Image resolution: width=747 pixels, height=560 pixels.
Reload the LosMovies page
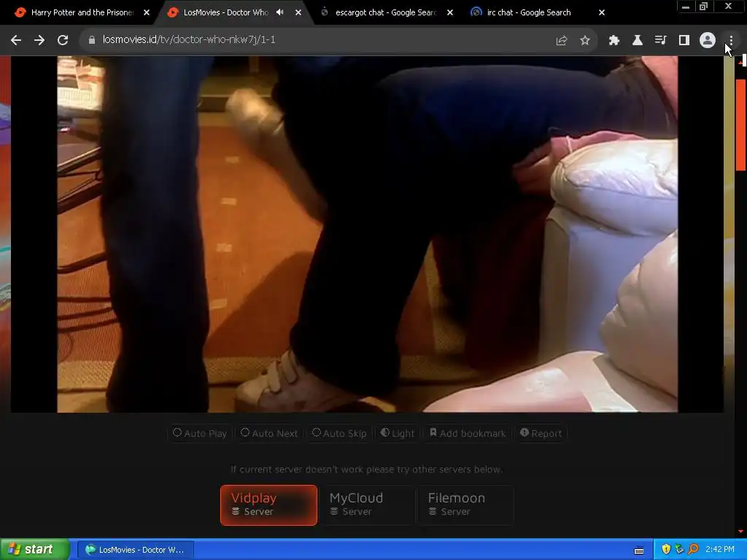click(x=63, y=41)
